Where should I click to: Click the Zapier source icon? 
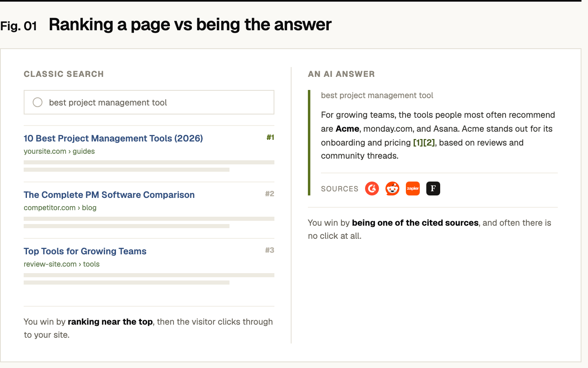pyautogui.click(x=413, y=188)
